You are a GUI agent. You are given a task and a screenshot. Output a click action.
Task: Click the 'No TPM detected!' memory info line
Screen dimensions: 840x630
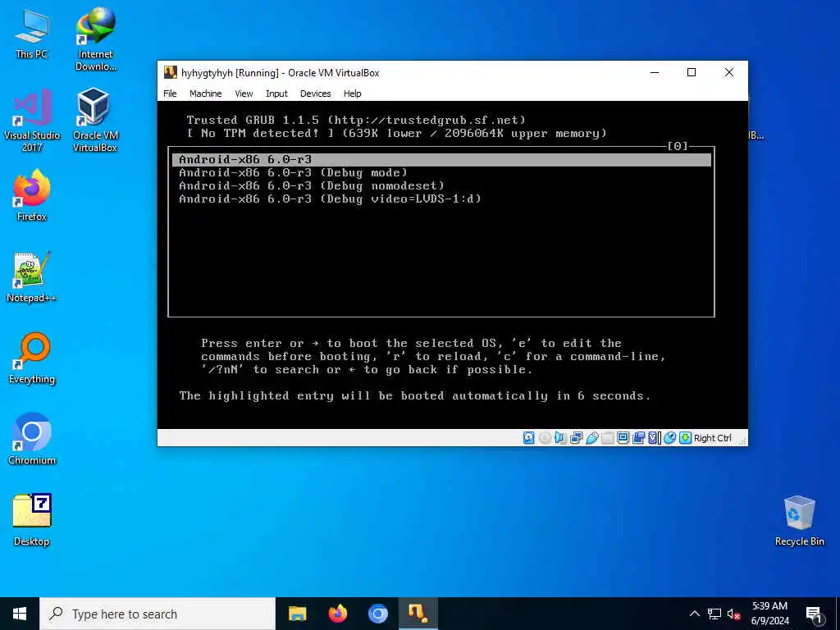coord(397,133)
